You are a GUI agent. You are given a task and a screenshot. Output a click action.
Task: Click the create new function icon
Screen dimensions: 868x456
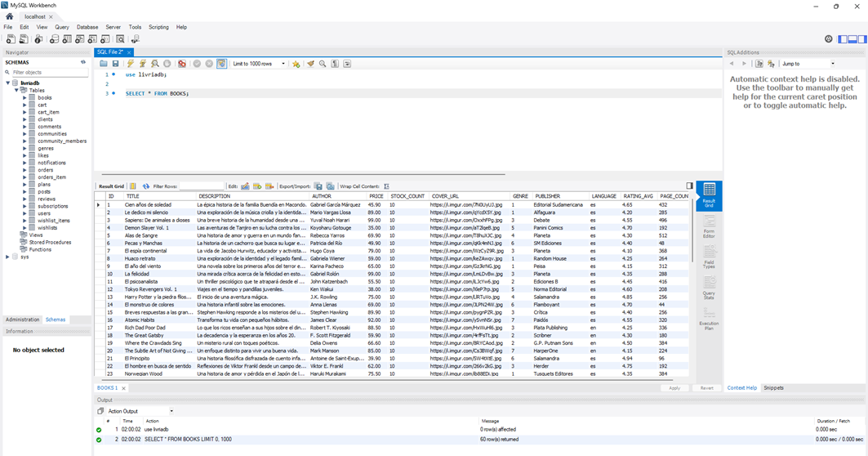click(x=105, y=39)
